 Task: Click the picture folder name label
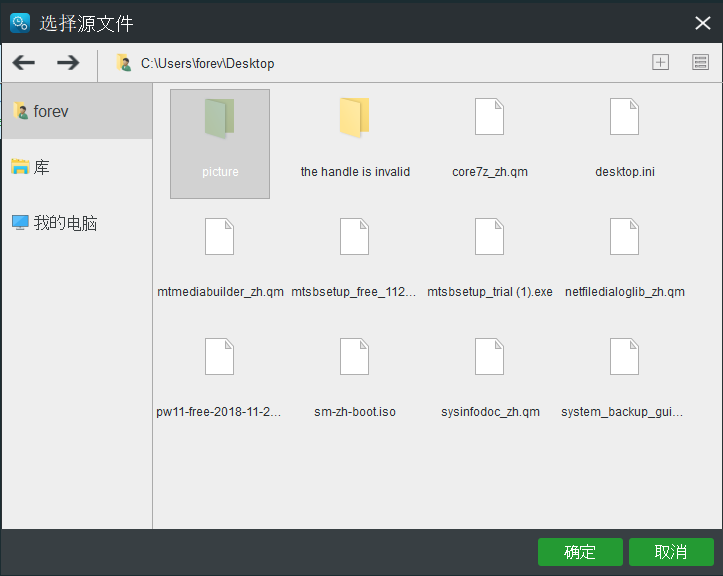(x=220, y=172)
